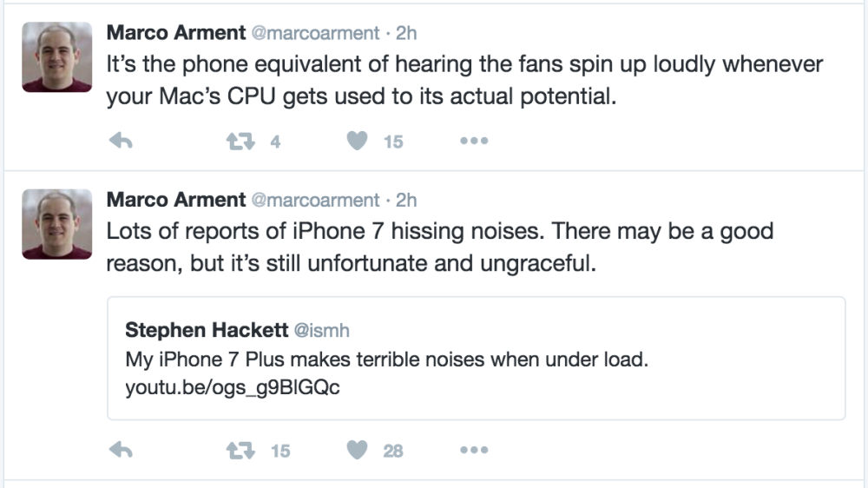868x488 pixels.
Task: Open the @marcoarment handle on second tweet
Action: pos(315,200)
